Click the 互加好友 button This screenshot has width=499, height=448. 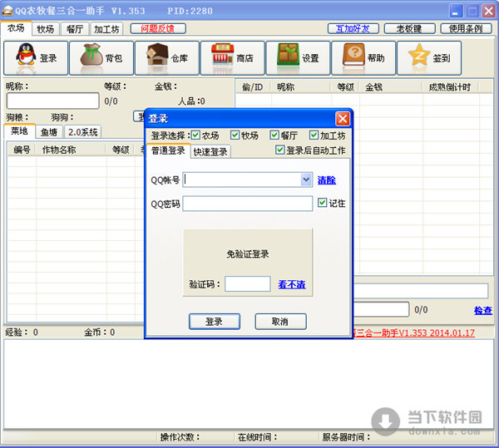tap(353, 28)
